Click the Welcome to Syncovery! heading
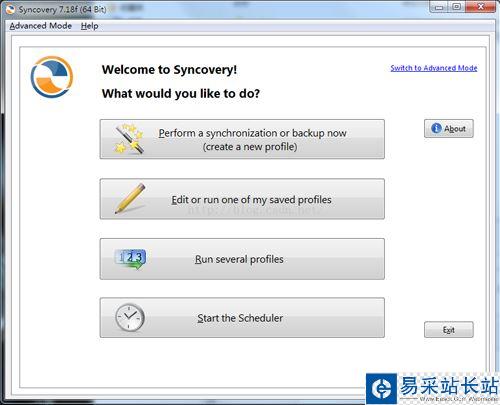This screenshot has height=405, width=500. [169, 70]
